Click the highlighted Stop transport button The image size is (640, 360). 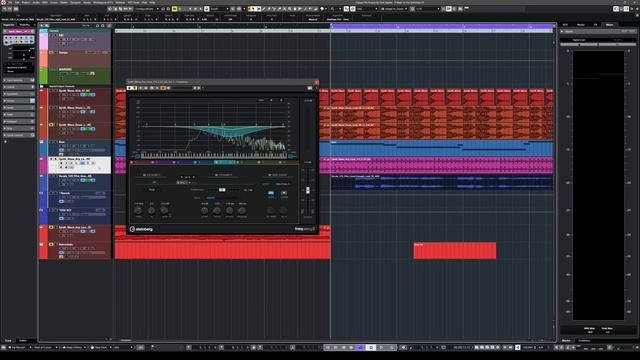371,347
